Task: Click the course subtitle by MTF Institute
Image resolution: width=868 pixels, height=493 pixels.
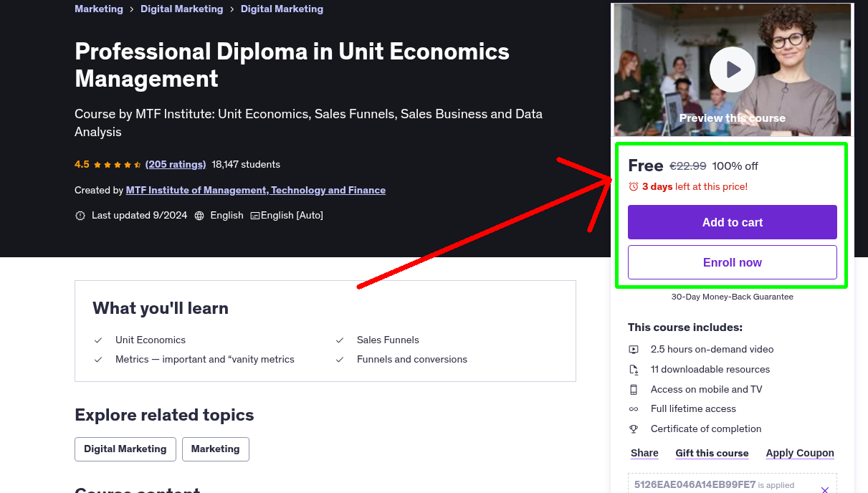Action: [x=308, y=123]
